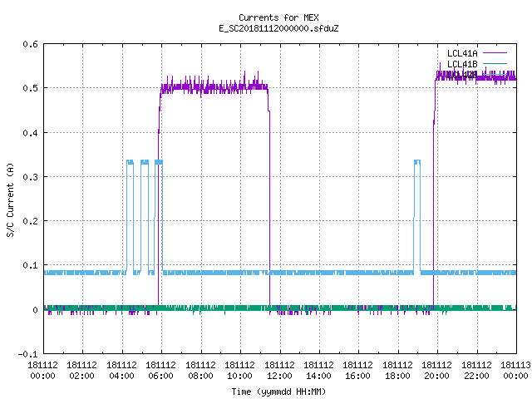Click the y-axis tick value 0
Screen dimensions: 532x399
35,310
